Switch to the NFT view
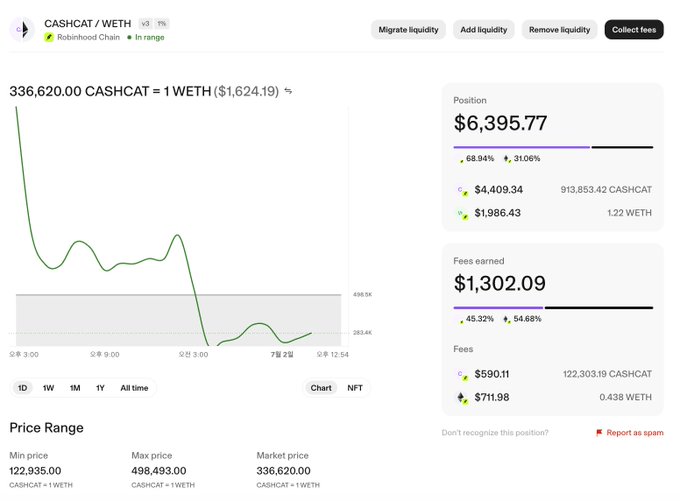680x501 pixels. pyautogui.click(x=355, y=388)
